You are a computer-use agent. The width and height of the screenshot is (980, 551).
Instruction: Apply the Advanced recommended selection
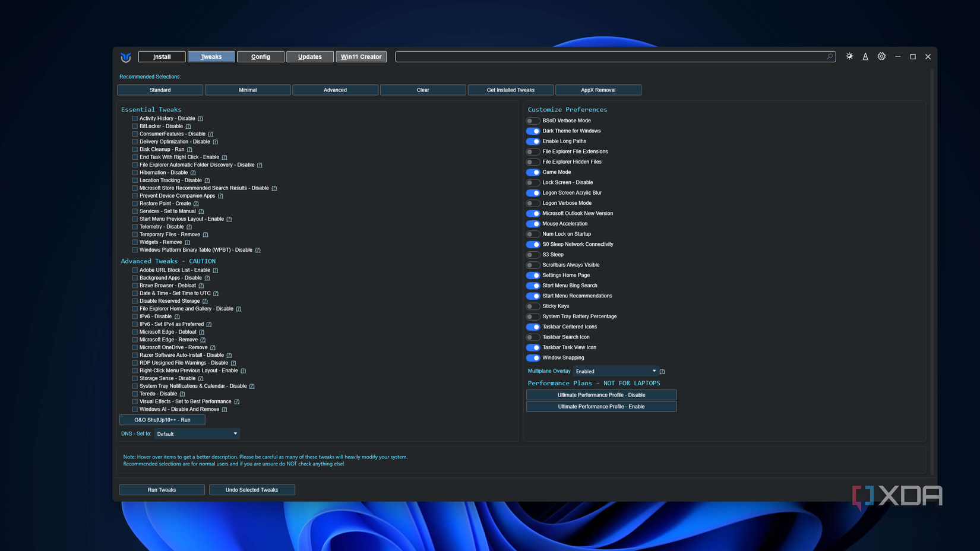click(x=336, y=90)
